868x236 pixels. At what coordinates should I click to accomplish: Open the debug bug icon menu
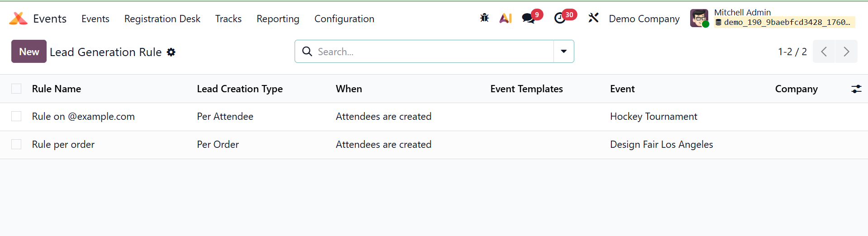click(x=484, y=18)
